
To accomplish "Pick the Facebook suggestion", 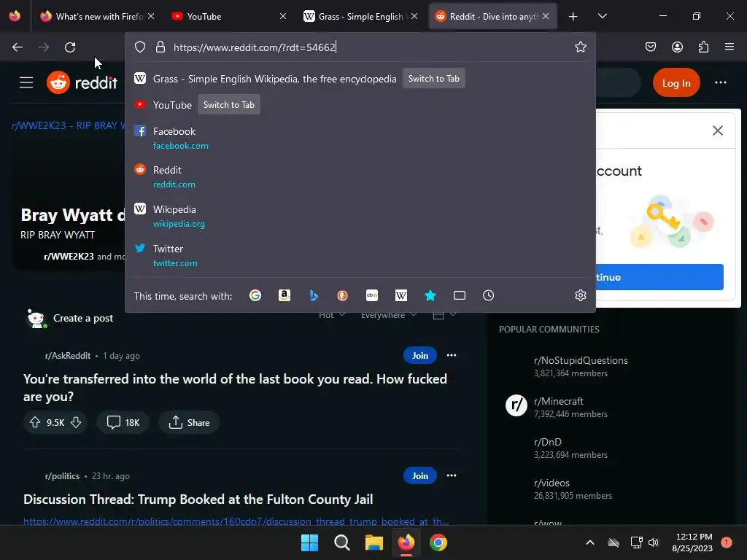I will point(360,138).
